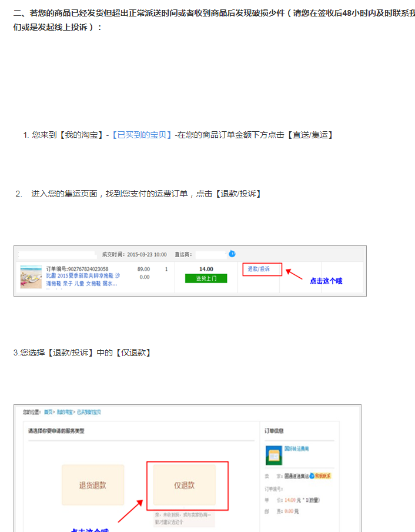Click the 退款/投诉 link in order row

(x=259, y=269)
